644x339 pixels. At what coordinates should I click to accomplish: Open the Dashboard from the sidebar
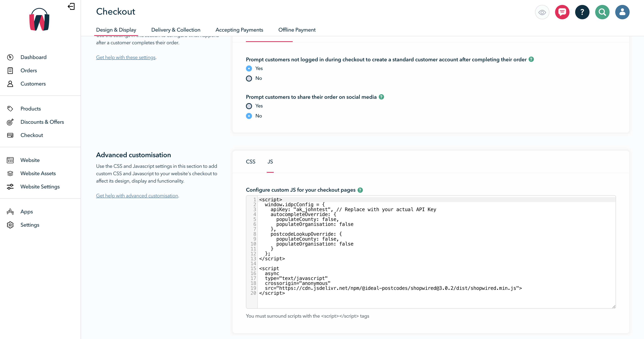33,57
